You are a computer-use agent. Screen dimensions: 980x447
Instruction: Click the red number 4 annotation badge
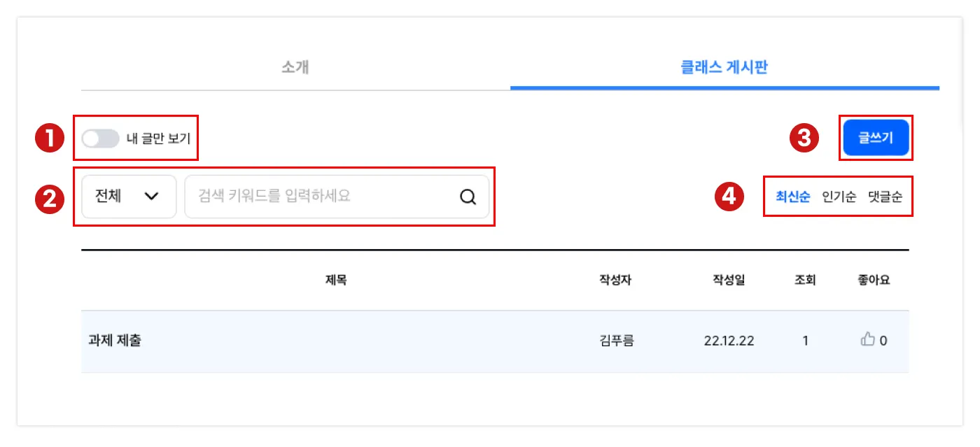coord(729,197)
